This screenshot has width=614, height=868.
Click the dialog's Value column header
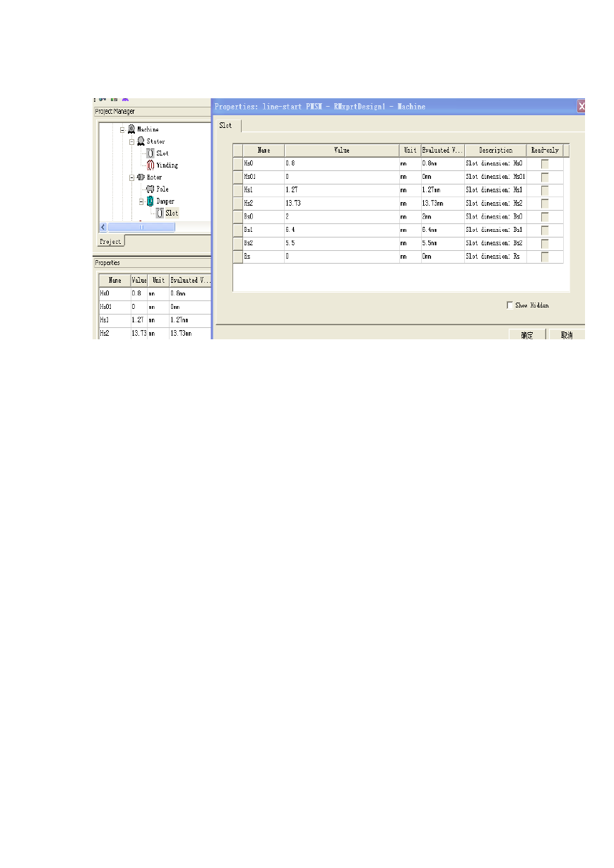pos(342,151)
